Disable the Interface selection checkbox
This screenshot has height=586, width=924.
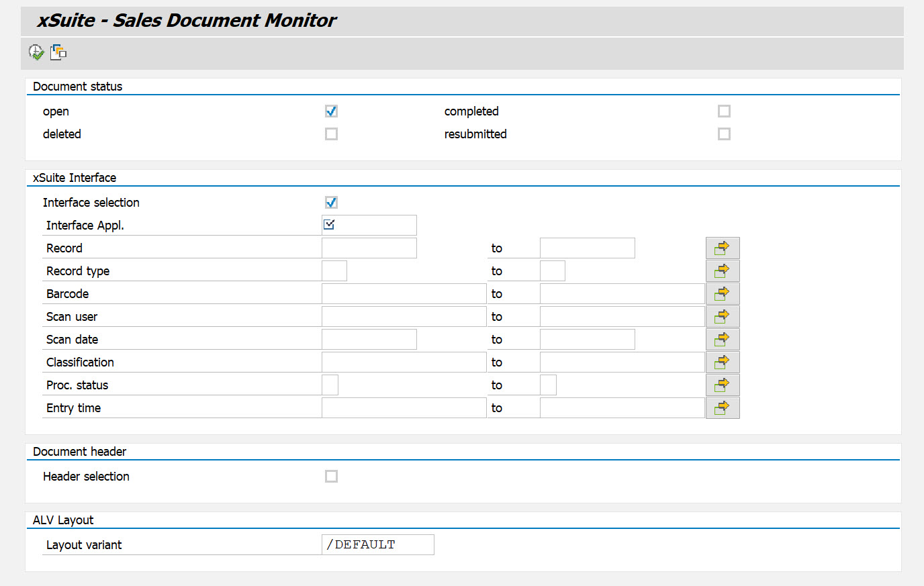click(330, 202)
